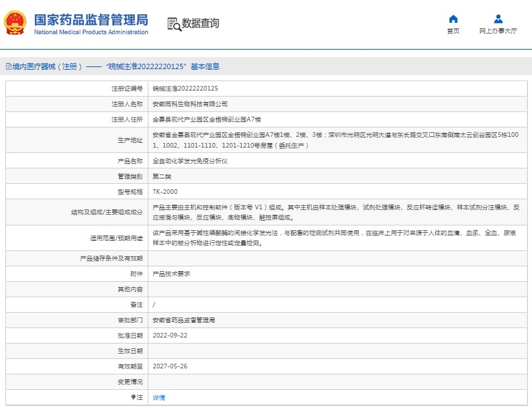Click expiry date 2027-05-26

click(170, 366)
